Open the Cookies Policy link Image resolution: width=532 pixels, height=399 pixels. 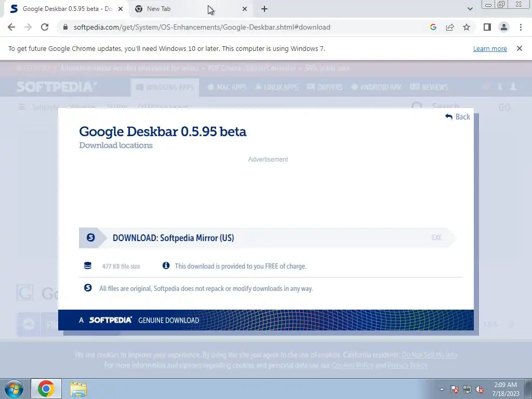pos(353,365)
